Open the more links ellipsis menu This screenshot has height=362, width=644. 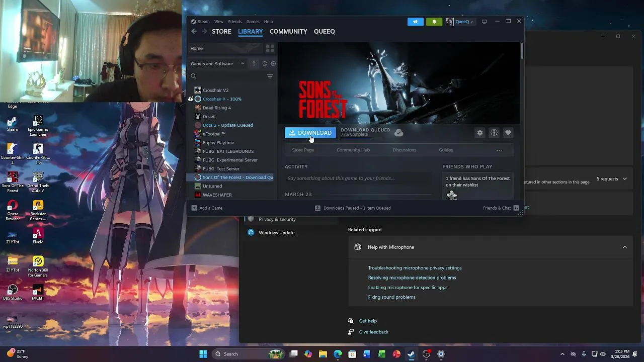(x=499, y=150)
